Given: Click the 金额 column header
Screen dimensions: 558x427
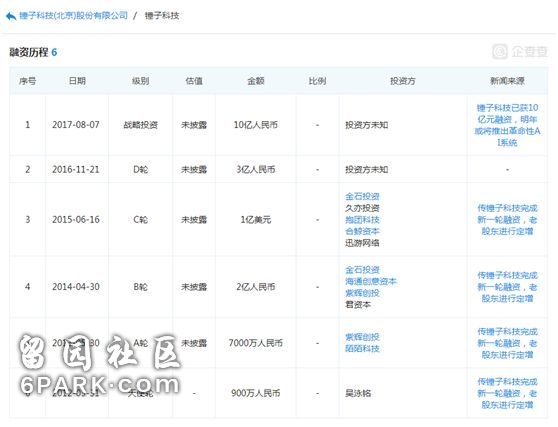Looking at the screenshot, I should point(256,81).
